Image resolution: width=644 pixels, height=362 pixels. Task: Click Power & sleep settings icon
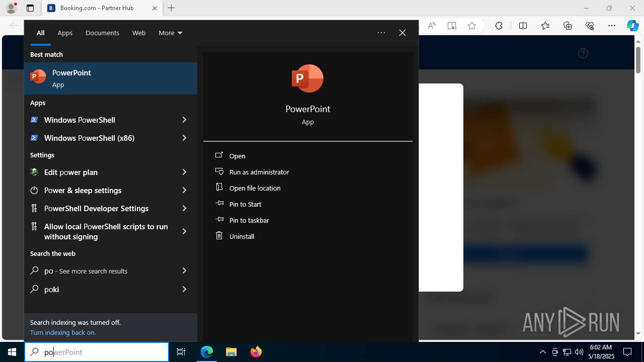pos(34,190)
